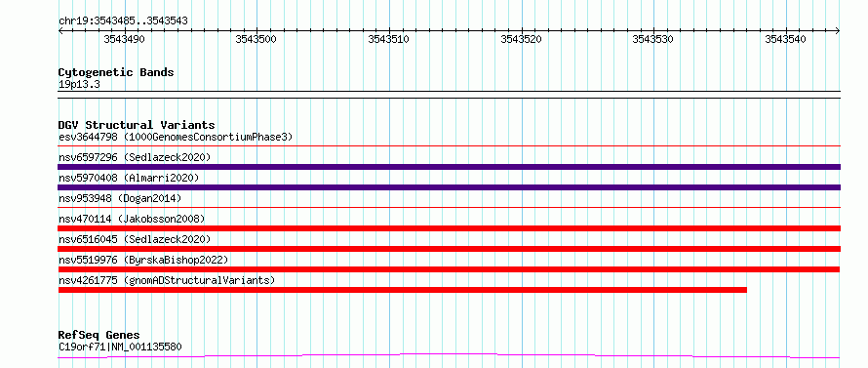The height and width of the screenshot is (368, 868).
Task: Click ruler position 3543540
Action: tap(786, 39)
